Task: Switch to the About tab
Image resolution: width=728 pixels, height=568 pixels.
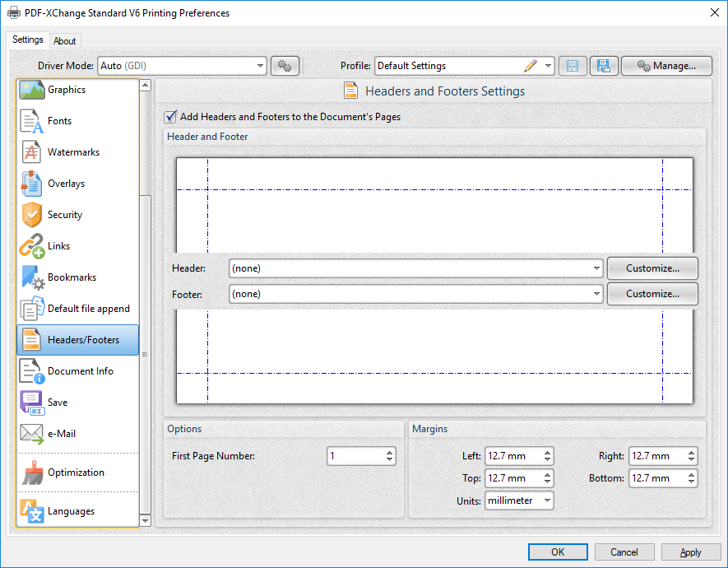Action: [64, 41]
